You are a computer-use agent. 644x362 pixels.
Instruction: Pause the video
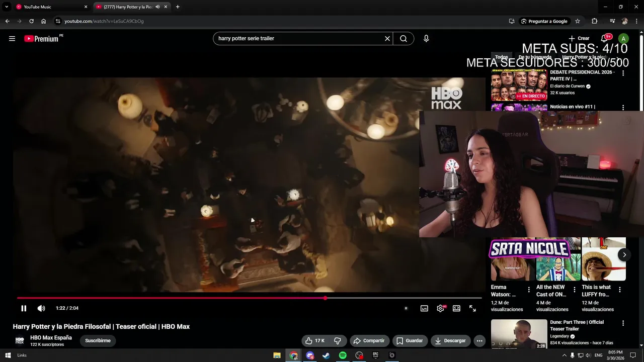coord(24,308)
